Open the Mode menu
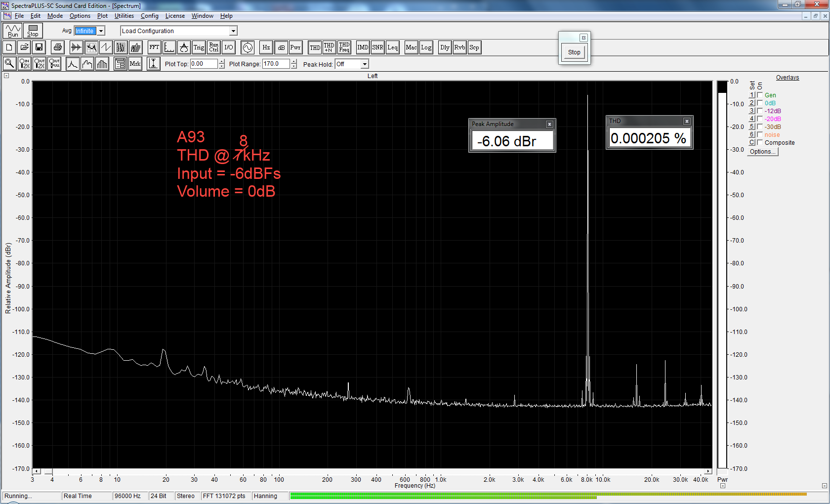Viewport: 830px width, 504px height. (x=55, y=16)
